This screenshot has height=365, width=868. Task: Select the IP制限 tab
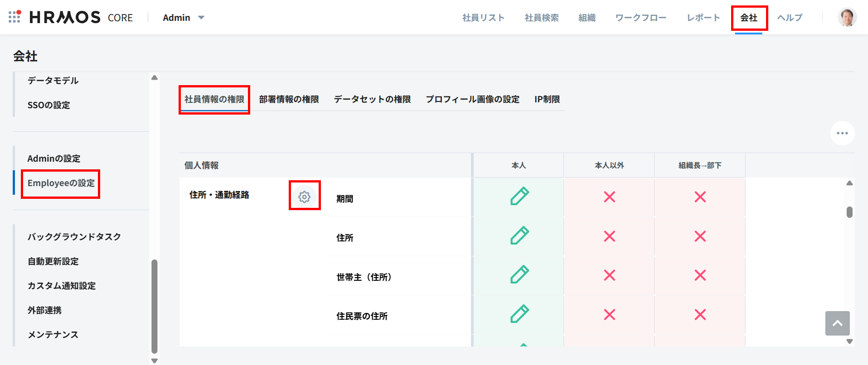coord(547,99)
